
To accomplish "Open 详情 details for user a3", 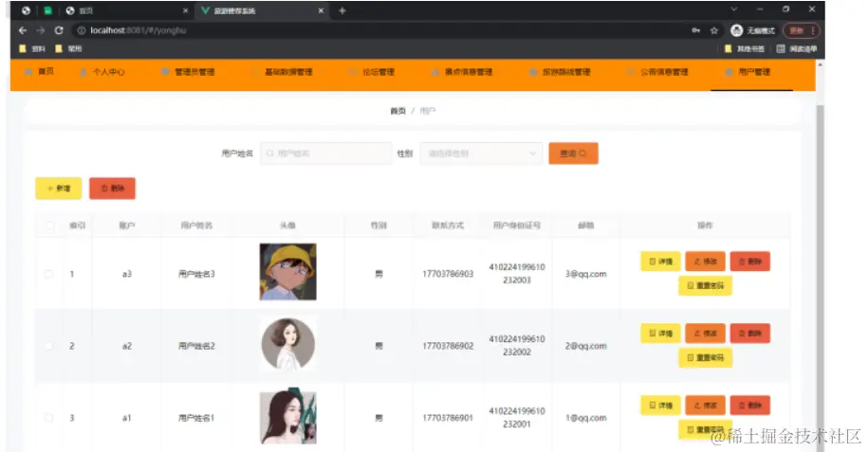I will point(660,262).
